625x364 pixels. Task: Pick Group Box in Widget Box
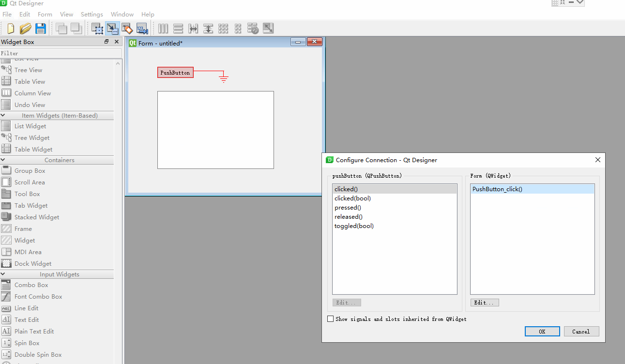coord(30,171)
